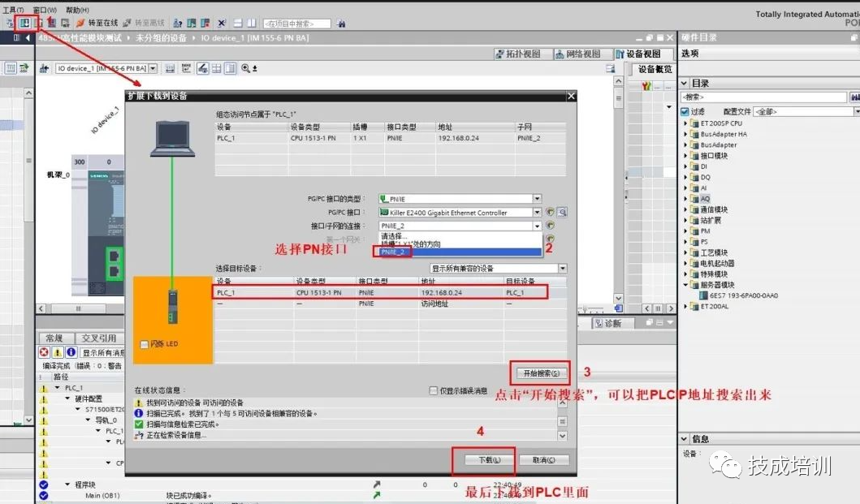Open the Device overview (设备概览) tab
Screen dimensions: 860x504
[655, 69]
